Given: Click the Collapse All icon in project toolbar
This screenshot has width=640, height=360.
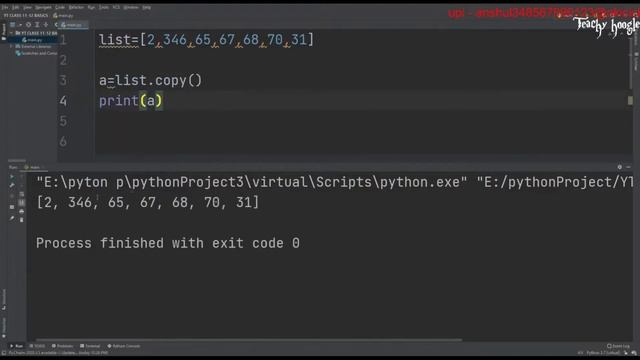Looking at the screenshot, I should pyautogui.click(x=46, y=25).
